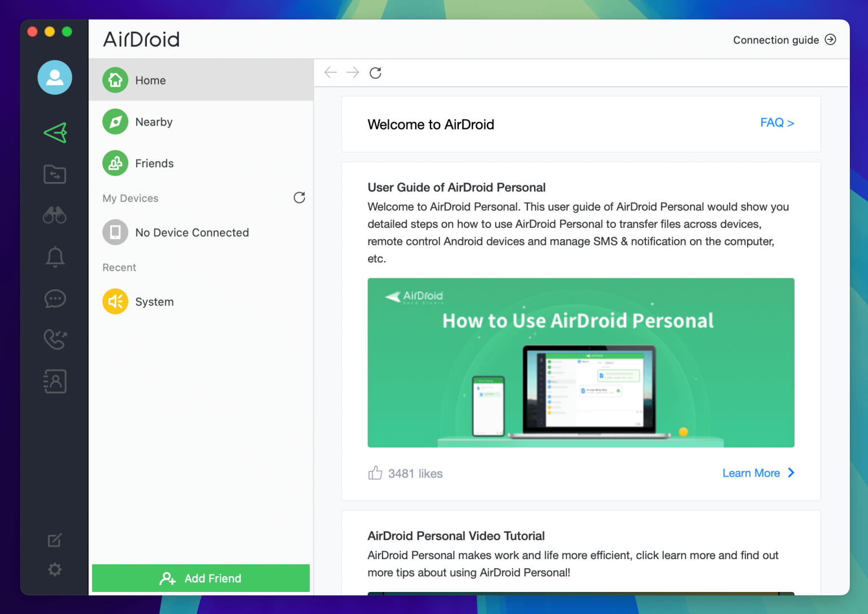Expand Learn More for the user guide
The width and height of the screenshot is (868, 614).
pyautogui.click(x=758, y=473)
